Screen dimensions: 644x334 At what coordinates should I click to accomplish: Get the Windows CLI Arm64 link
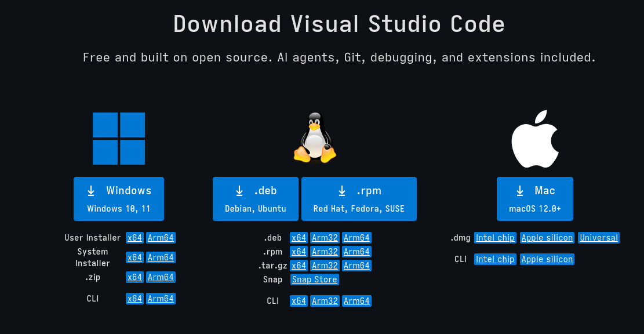pos(161,299)
